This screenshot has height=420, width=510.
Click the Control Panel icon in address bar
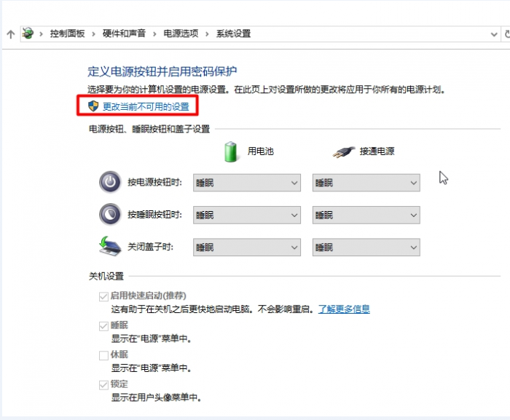coord(28,33)
